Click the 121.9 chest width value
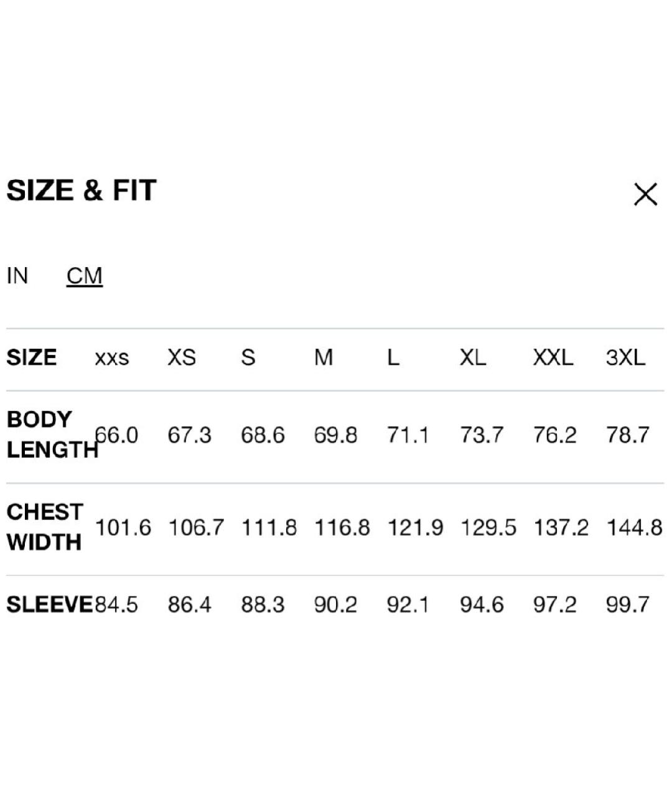The height and width of the screenshot is (797, 672). pos(415,528)
